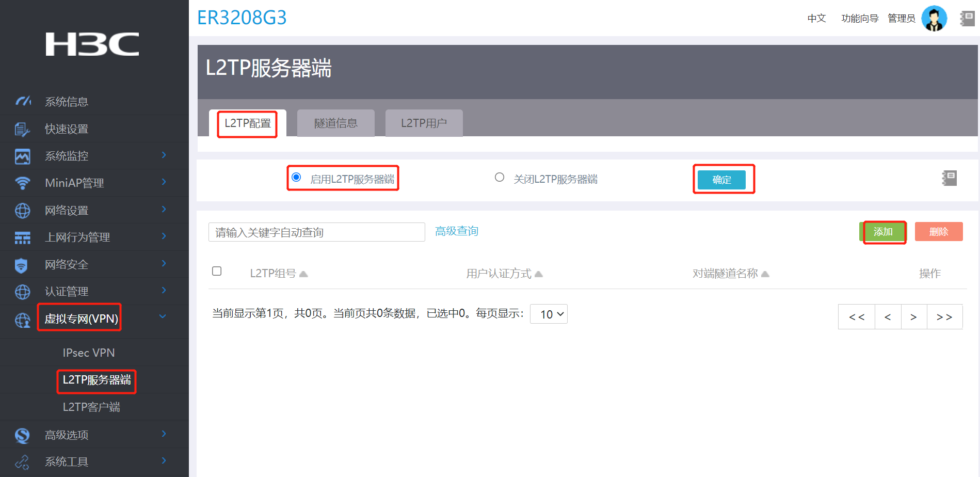Click the MiniAP管理 wifi icon
Viewport: 980px width, 477px height.
click(x=22, y=183)
